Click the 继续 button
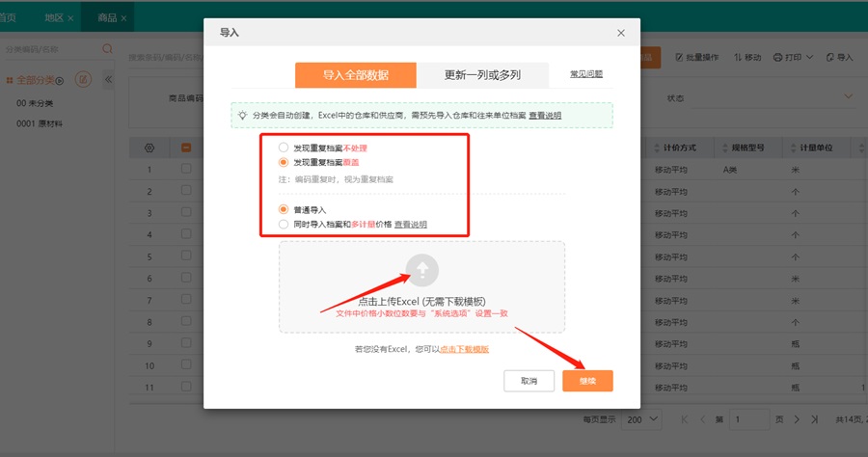Screen dimensions: 868x457 coord(587,381)
